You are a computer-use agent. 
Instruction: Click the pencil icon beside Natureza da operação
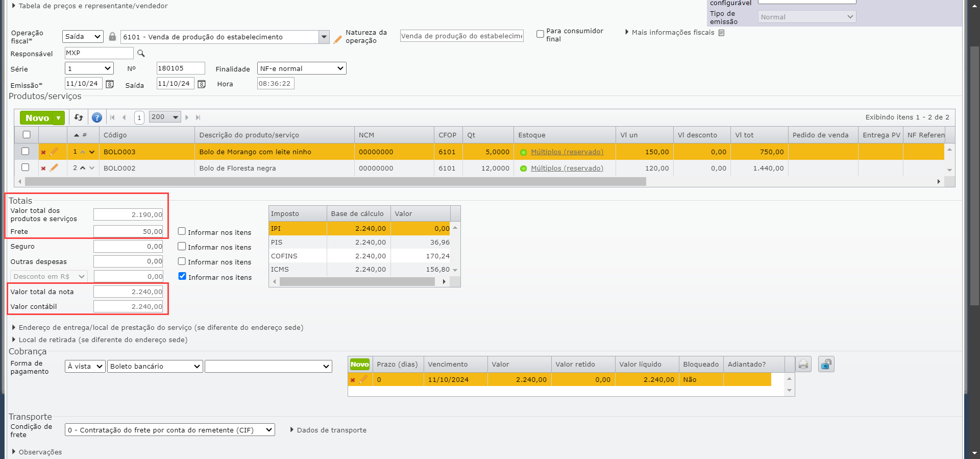[x=337, y=39]
